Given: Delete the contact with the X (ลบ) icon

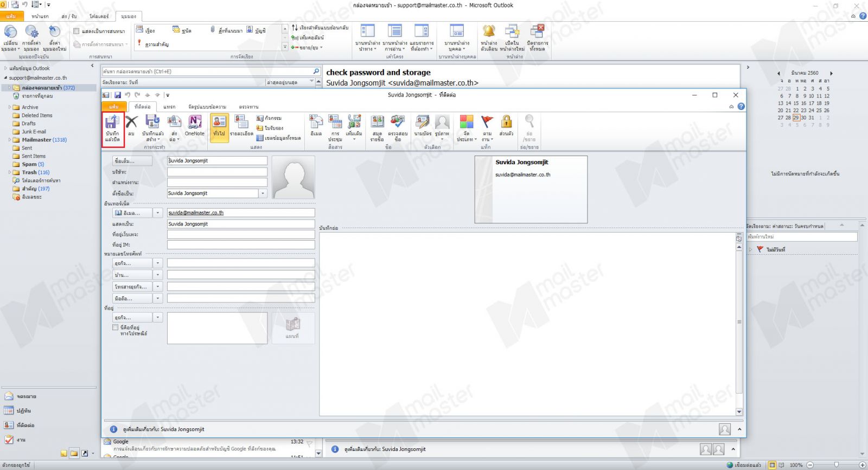Looking at the screenshot, I should point(131,126).
